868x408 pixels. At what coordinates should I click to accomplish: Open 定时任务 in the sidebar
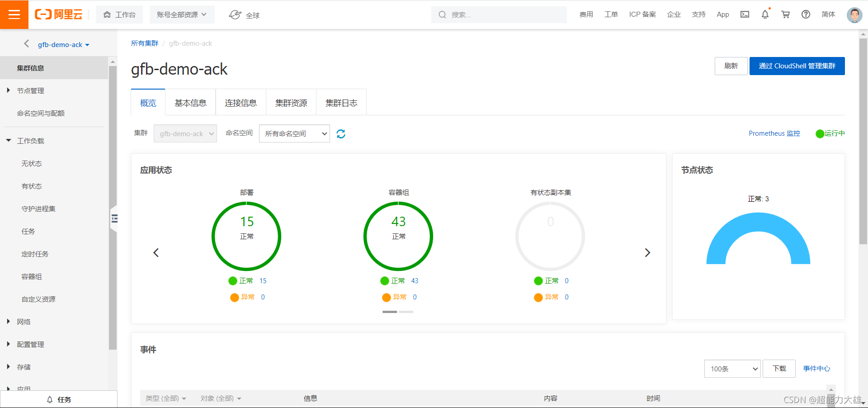35,254
